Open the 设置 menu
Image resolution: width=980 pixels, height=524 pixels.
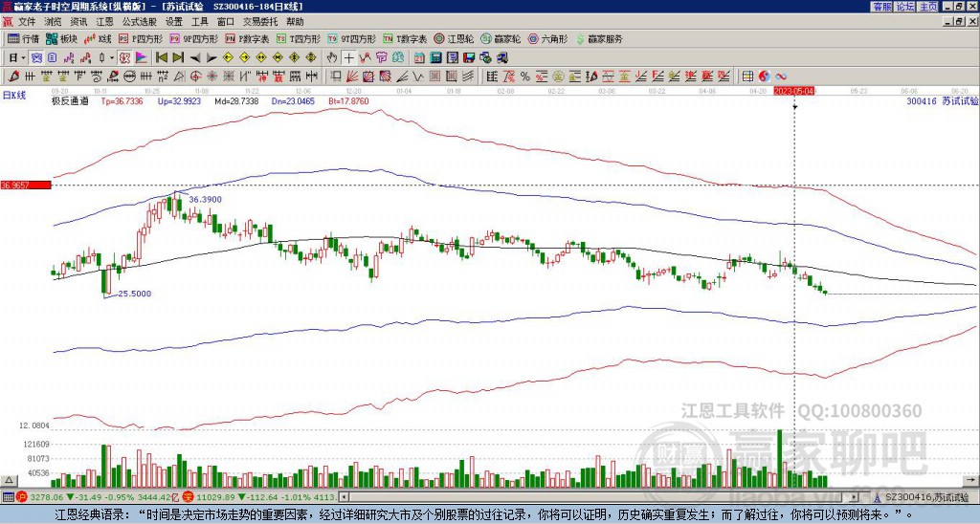(x=174, y=22)
